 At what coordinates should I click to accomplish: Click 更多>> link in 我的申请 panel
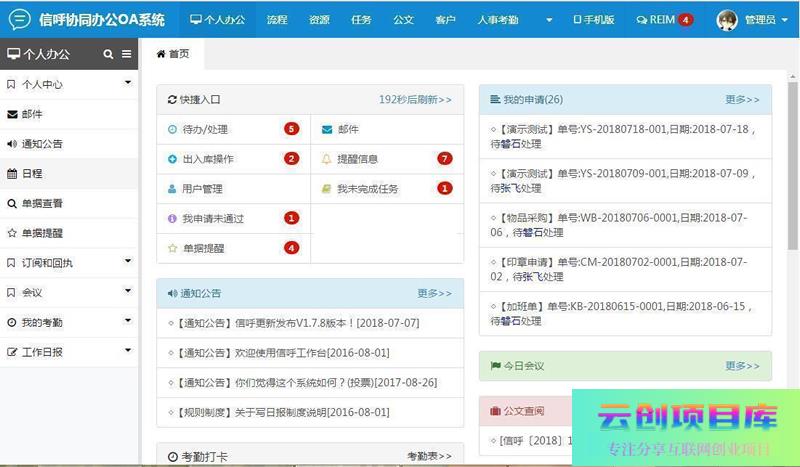(x=742, y=100)
